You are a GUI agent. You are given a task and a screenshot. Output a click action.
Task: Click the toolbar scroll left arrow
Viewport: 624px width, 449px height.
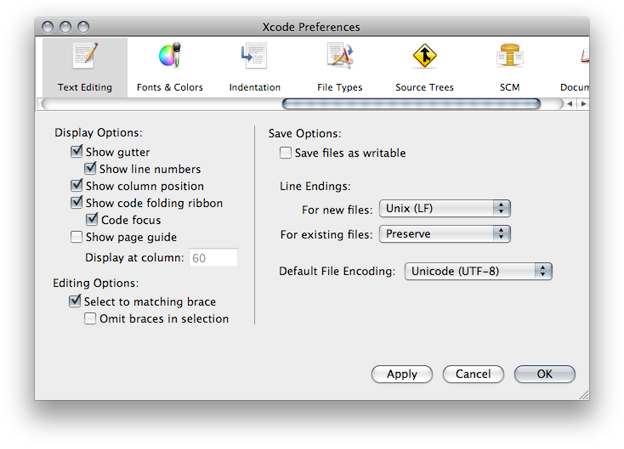click(570, 104)
